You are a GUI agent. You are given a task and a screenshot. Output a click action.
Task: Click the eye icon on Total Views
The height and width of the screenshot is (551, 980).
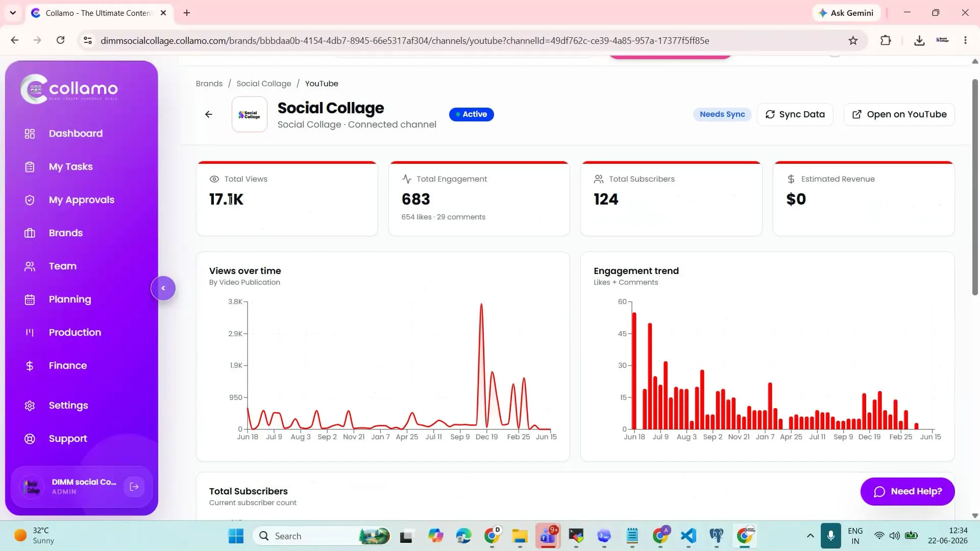pyautogui.click(x=214, y=179)
